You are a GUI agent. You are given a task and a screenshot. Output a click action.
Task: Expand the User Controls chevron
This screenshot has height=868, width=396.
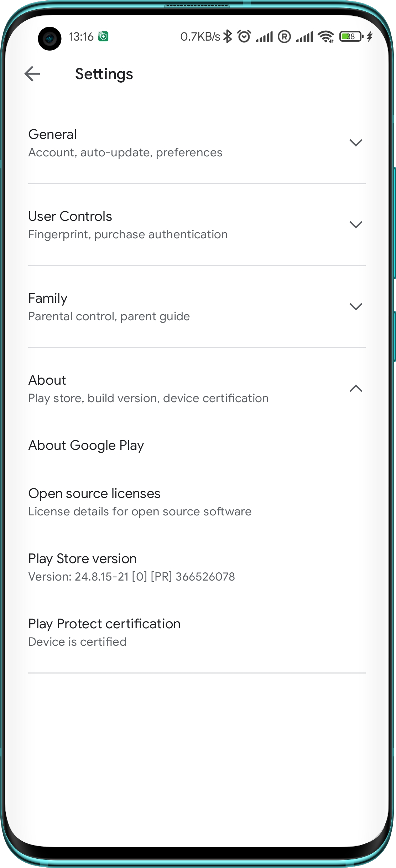[356, 225]
